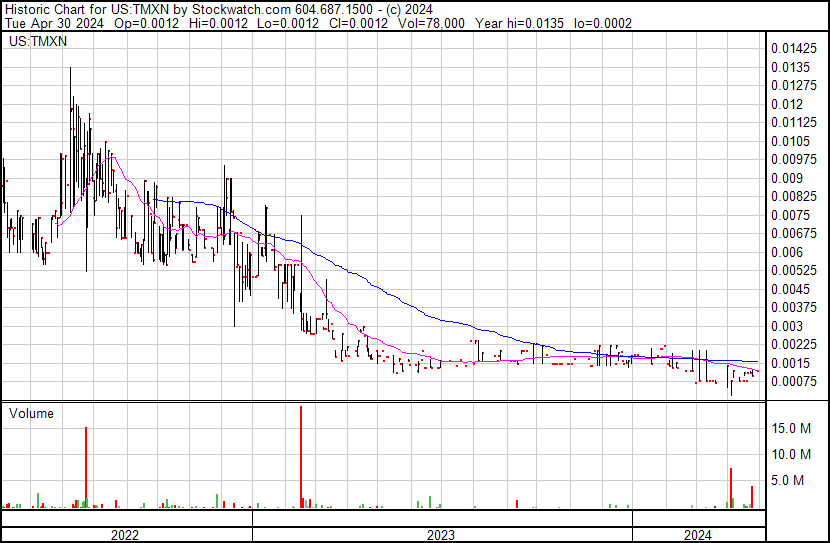Click the Op=0.0012 open value in header
The width and height of the screenshot is (830, 543).
(148, 23)
